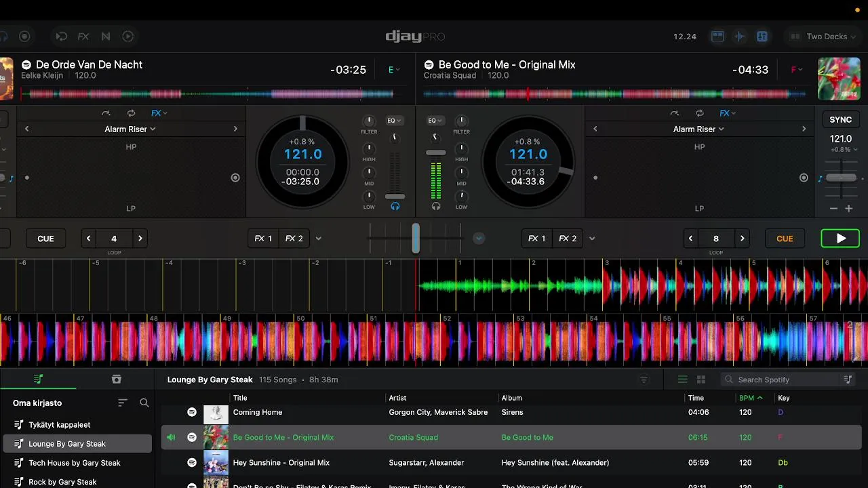Click the bounce arrow icon on right deck
868x488 pixels.
click(x=674, y=113)
